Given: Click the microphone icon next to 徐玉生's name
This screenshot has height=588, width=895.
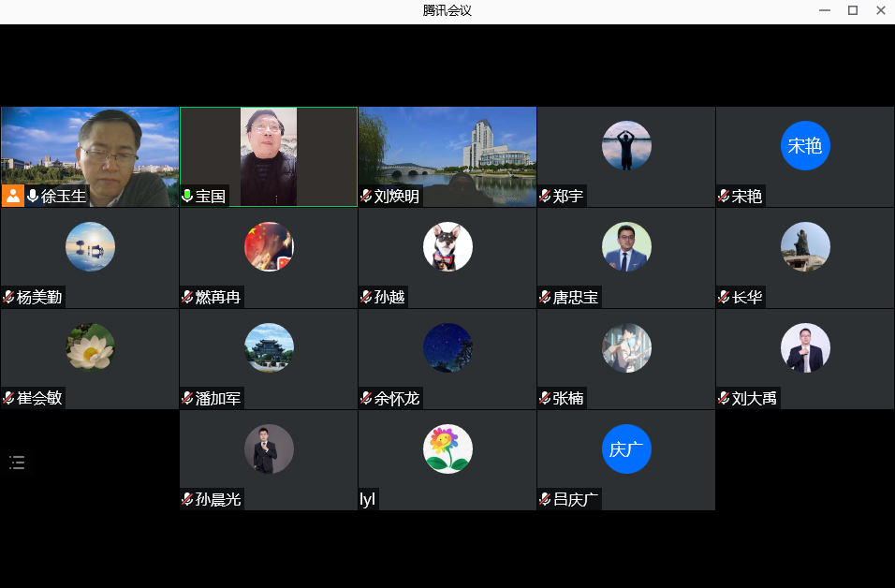Looking at the screenshot, I should coord(33,196).
